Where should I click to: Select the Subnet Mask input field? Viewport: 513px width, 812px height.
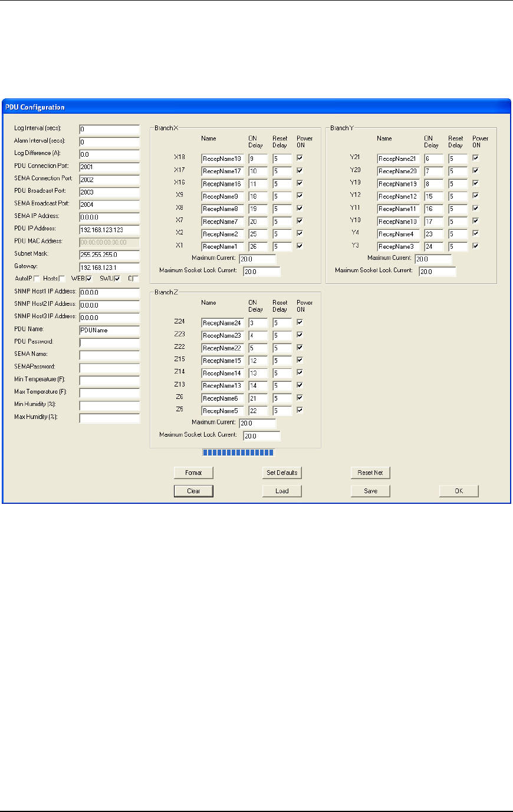tap(109, 255)
